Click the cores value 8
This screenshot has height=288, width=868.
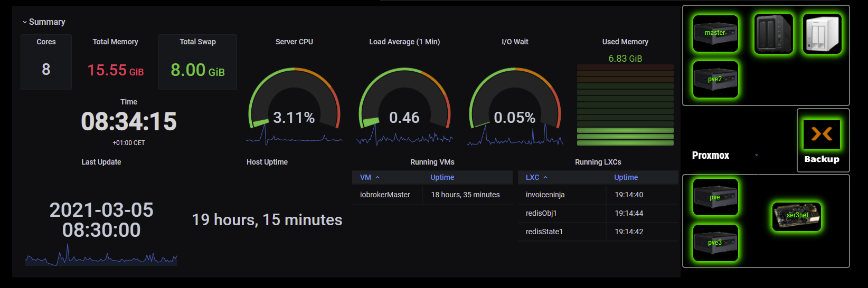(46, 69)
